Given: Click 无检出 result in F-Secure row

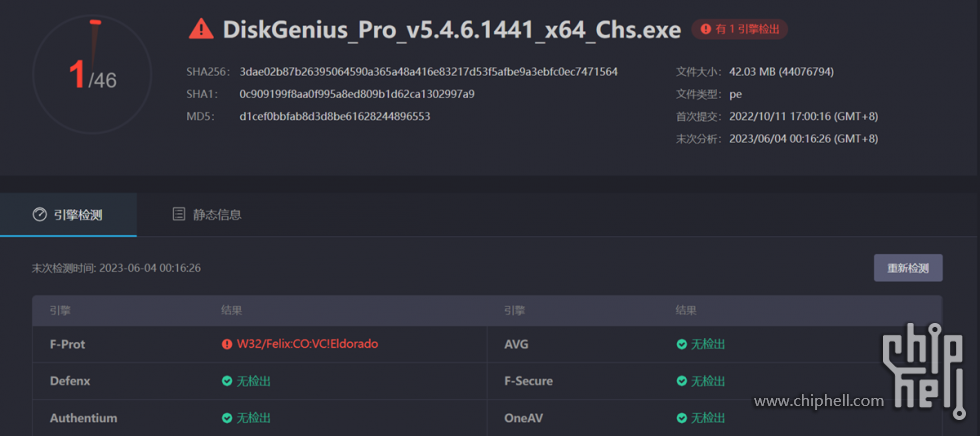Looking at the screenshot, I should pos(708,381).
